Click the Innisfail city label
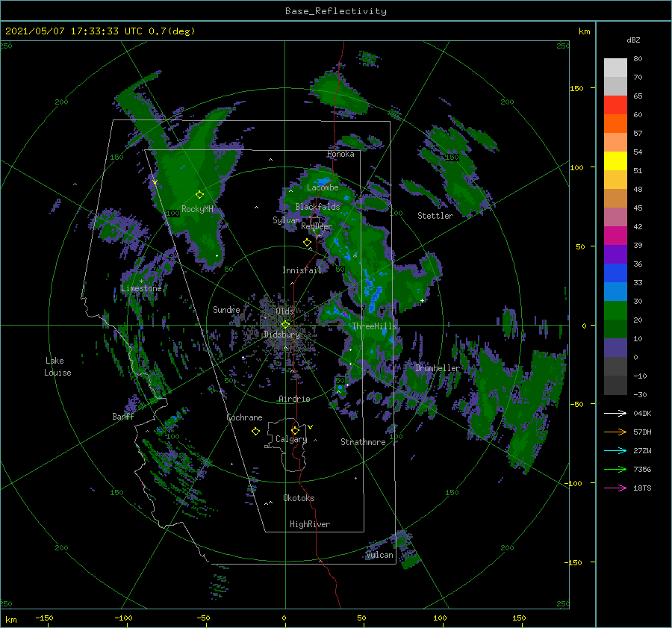 (x=302, y=270)
